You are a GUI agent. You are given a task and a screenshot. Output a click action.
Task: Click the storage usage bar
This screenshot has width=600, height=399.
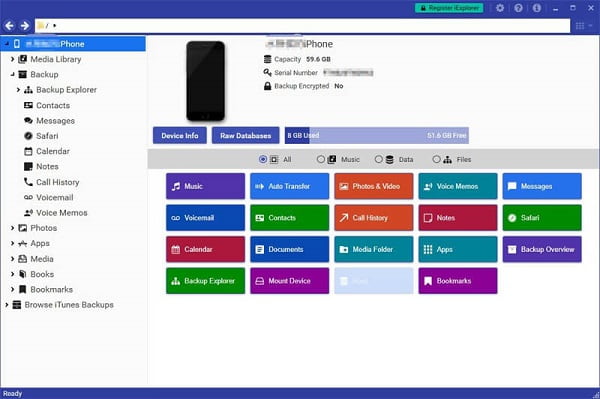tap(377, 135)
